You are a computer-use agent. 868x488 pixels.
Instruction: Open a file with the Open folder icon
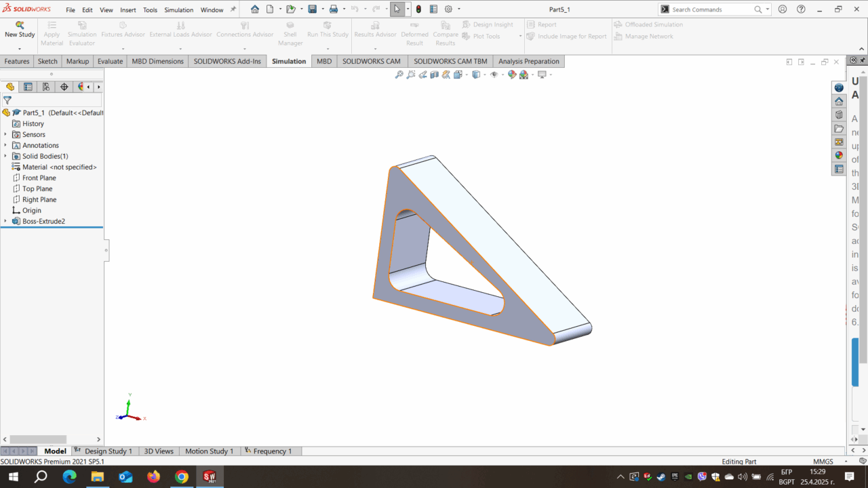290,9
